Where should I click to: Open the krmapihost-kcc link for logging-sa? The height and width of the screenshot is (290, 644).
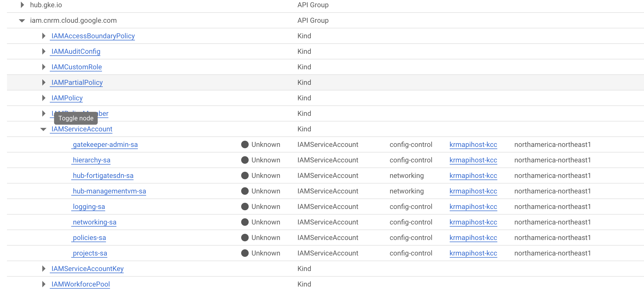[473, 207]
